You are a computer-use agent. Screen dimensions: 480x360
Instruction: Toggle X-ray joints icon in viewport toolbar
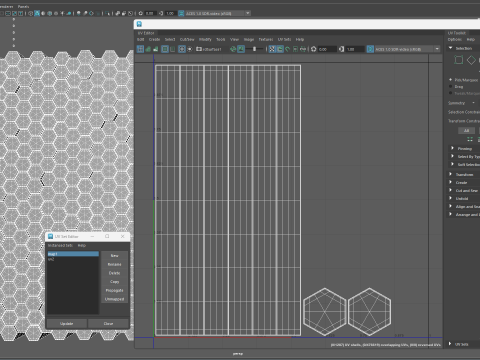[x=130, y=13]
